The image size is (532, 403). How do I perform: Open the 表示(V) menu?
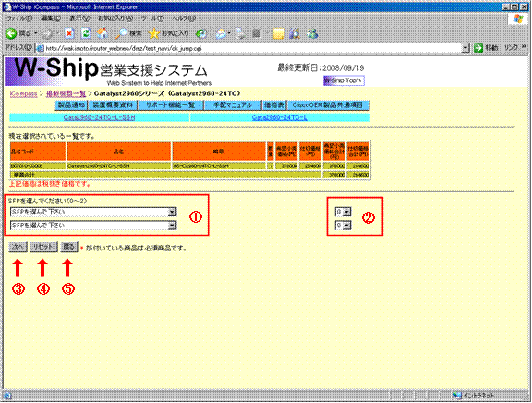click(x=79, y=18)
